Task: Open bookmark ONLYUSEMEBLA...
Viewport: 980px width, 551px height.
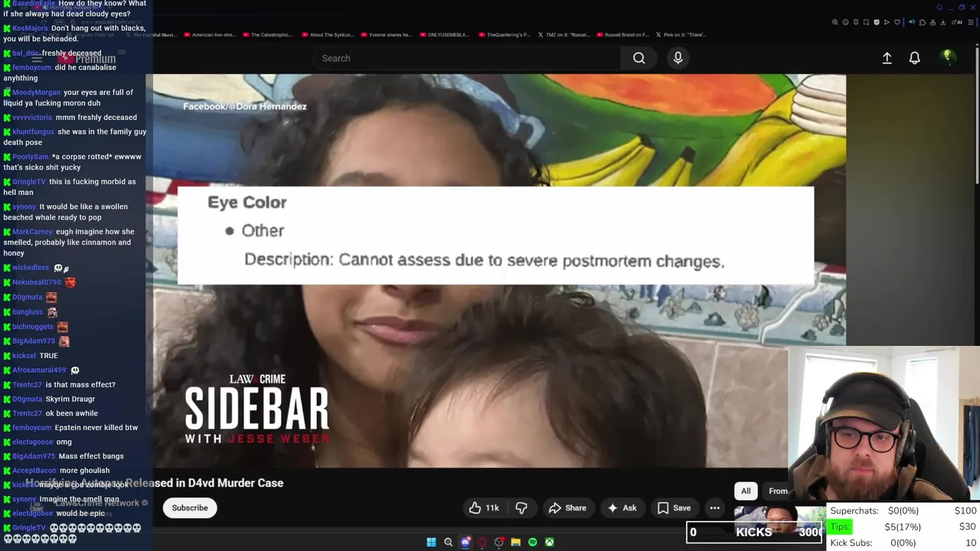Action: (x=445, y=34)
